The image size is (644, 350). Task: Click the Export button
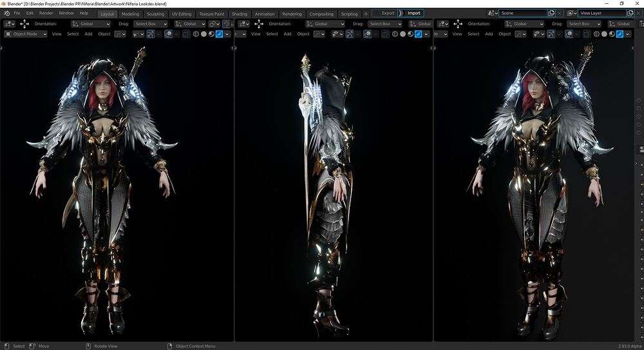[x=385, y=13]
